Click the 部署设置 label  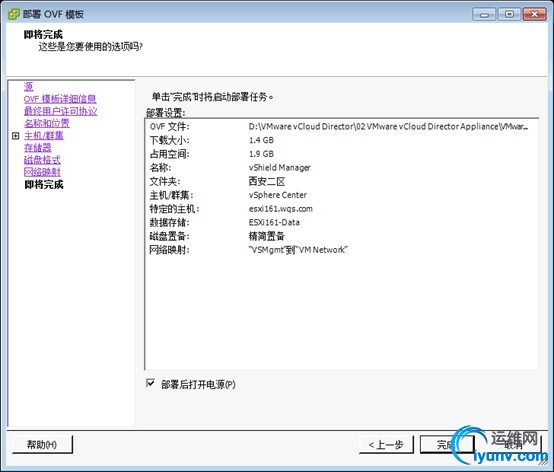(166, 113)
